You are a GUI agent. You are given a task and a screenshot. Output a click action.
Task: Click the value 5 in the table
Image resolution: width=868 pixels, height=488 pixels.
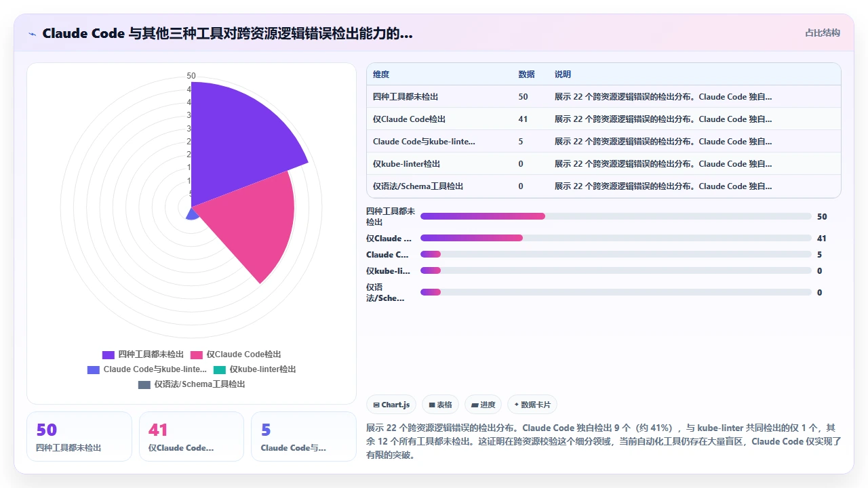point(521,142)
